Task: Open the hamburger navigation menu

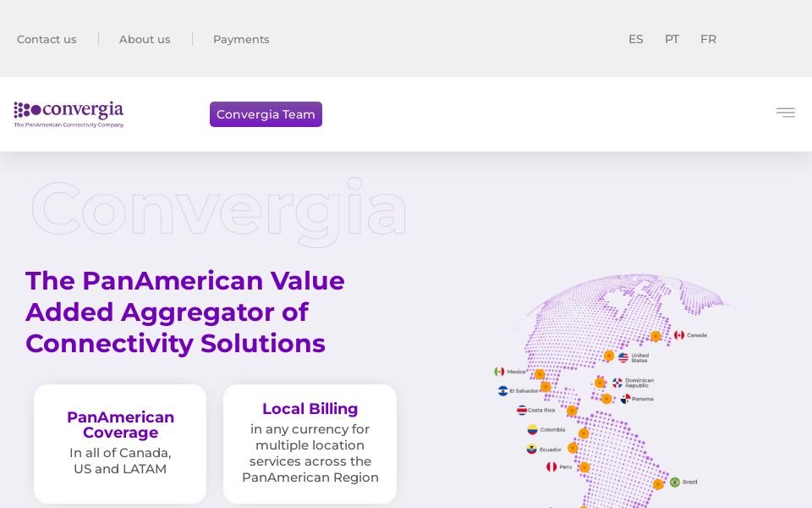Action: (x=785, y=112)
